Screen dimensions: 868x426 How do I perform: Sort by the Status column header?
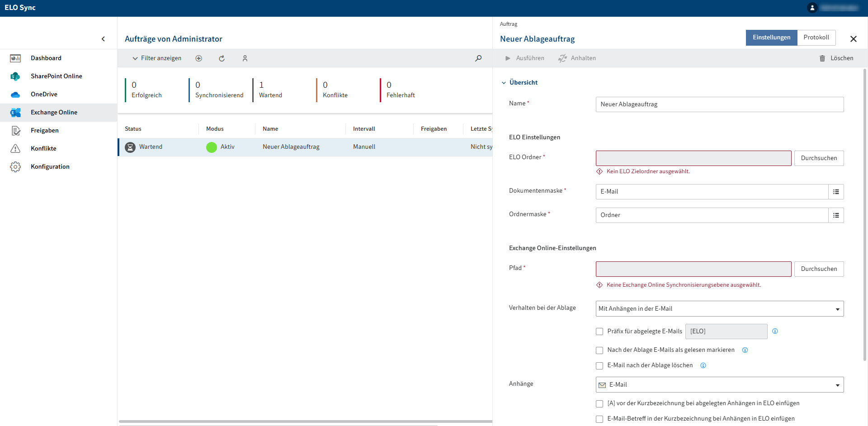[x=133, y=129]
